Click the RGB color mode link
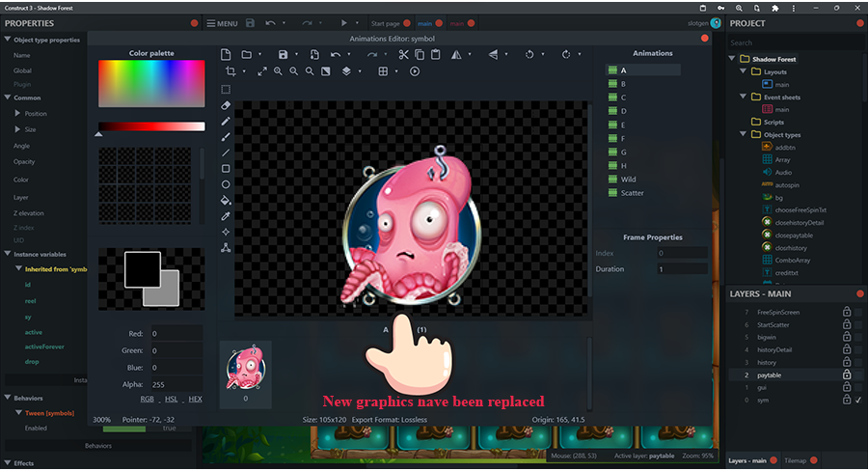 pos(148,399)
